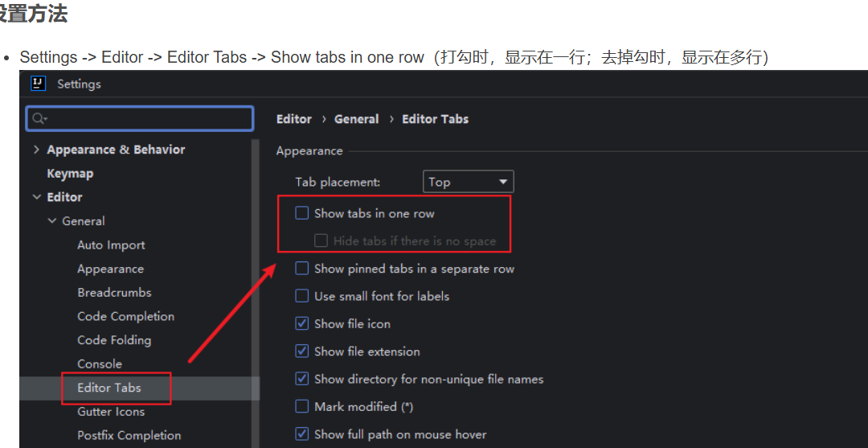Enable Show tabs in one row
The image size is (868, 448).
[301, 213]
